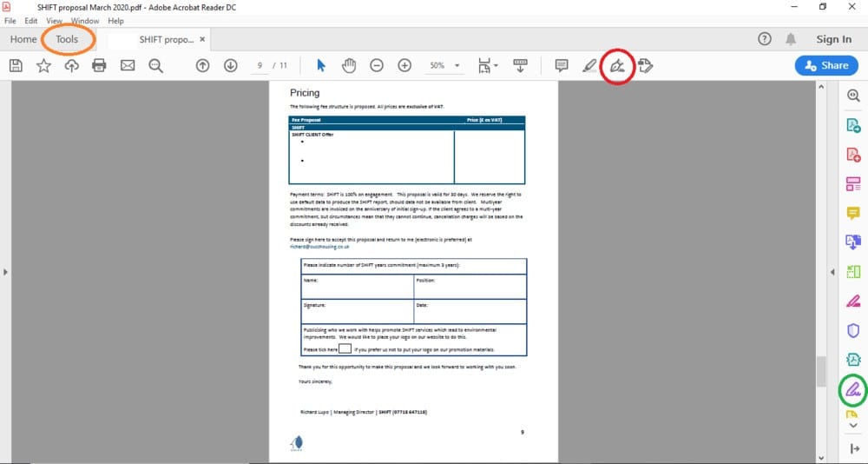868x464 pixels.
Task: Open the Export PDF tool in the right pane
Action: click(853, 125)
